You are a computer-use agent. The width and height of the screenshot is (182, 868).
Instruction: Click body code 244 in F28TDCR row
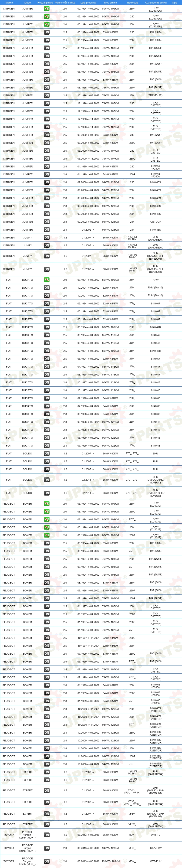pos(132,222)
